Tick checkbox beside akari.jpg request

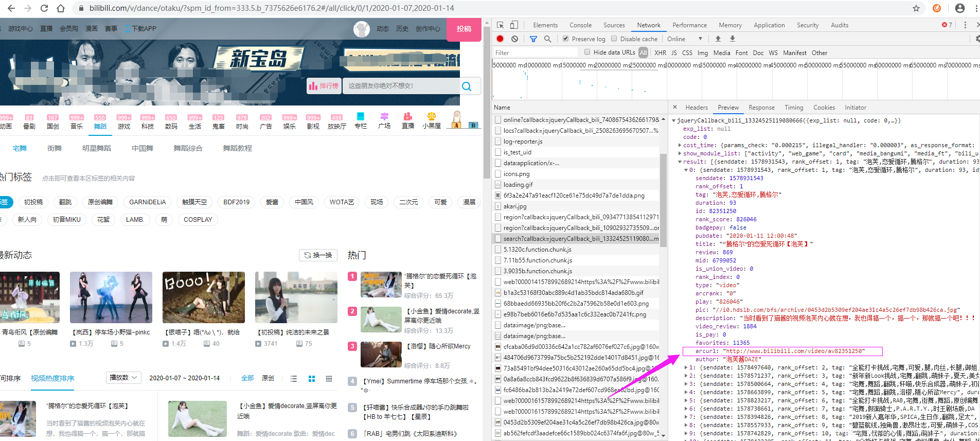pyautogui.click(x=498, y=206)
